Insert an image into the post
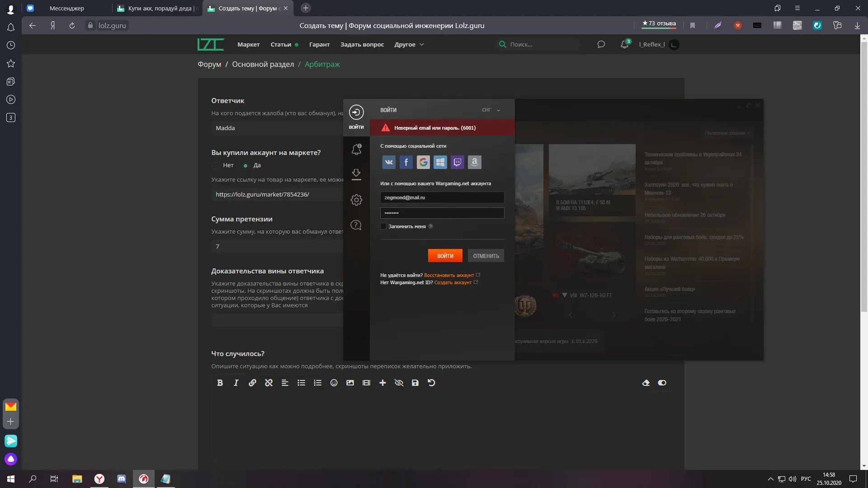This screenshot has height=488, width=868. click(350, 383)
